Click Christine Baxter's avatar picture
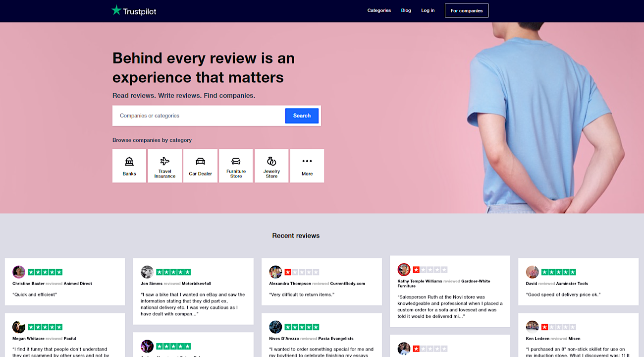This screenshot has width=644, height=357. [x=19, y=272]
